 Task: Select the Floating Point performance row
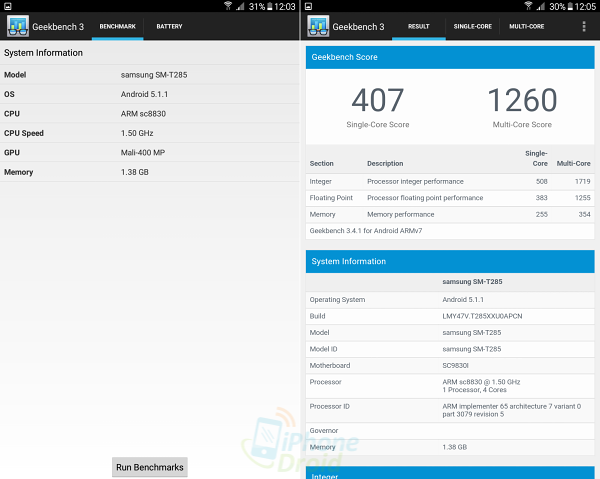click(x=449, y=198)
